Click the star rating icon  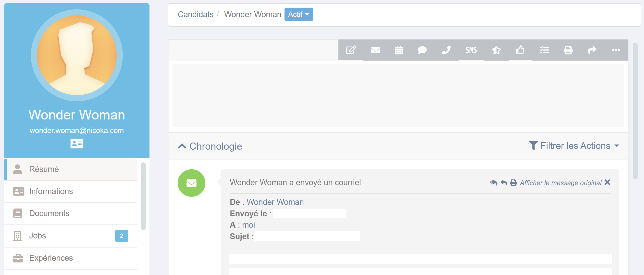point(496,50)
